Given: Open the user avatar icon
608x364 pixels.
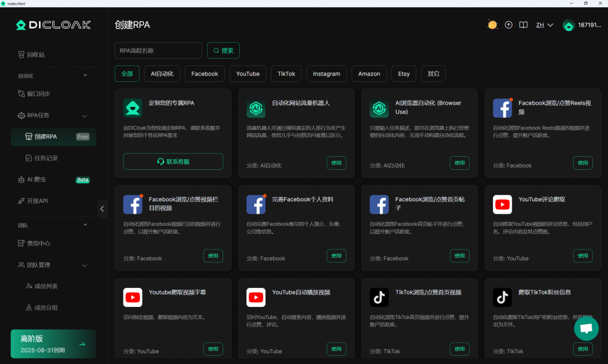Looking at the screenshot, I should click(568, 25).
